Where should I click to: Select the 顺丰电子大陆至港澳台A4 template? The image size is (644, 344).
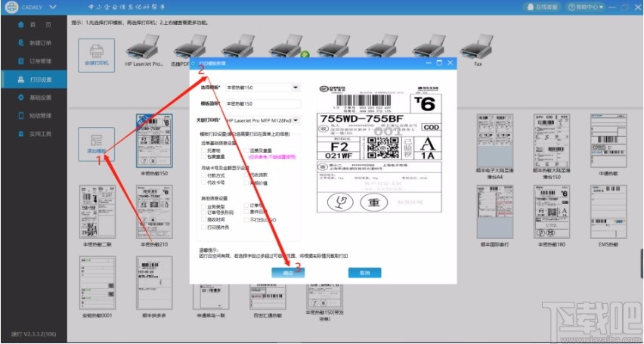coord(495,141)
